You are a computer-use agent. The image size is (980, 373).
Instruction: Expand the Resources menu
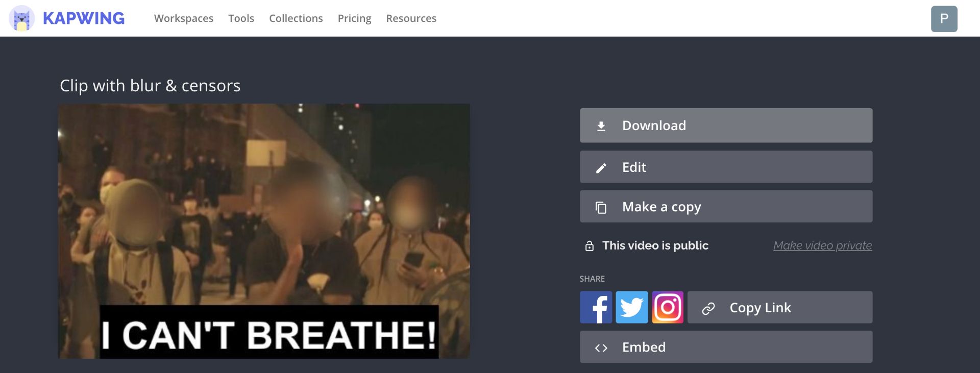coord(411,18)
